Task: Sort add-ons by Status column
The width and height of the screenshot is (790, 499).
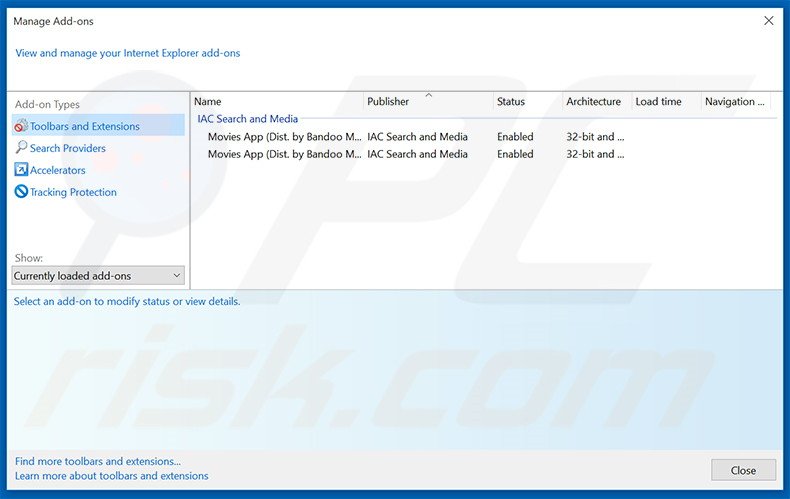Action: coord(526,101)
